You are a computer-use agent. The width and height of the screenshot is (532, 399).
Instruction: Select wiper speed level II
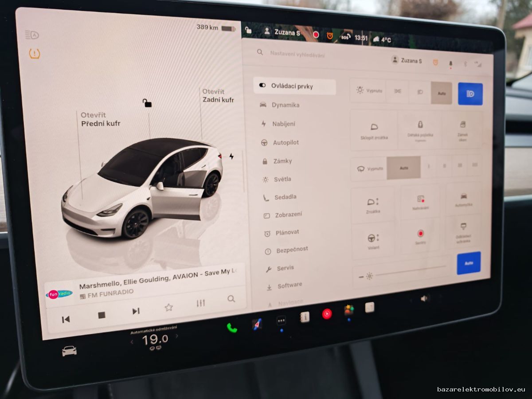[444, 166]
